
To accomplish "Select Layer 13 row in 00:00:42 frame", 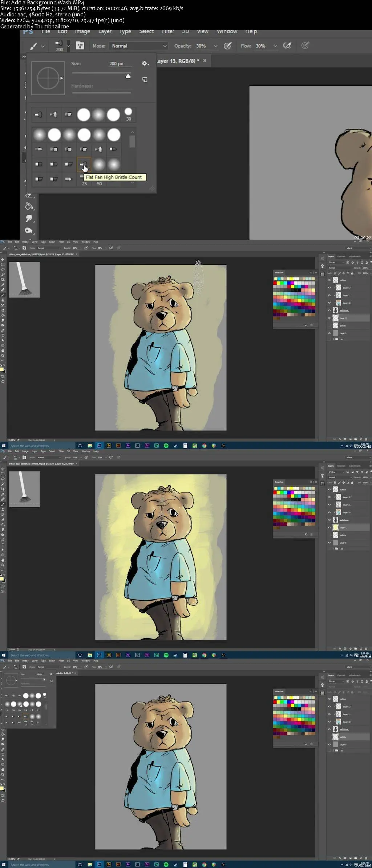I will pyautogui.click(x=348, y=318).
